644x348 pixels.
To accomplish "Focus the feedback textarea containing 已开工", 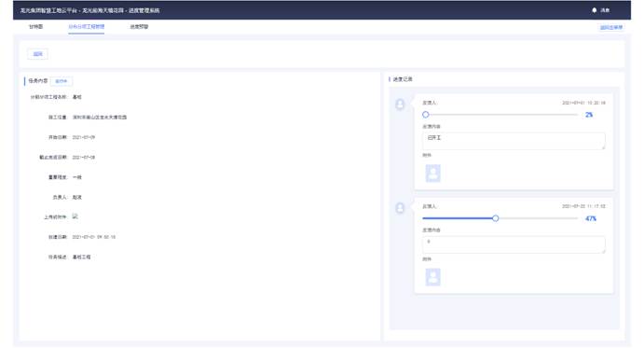I will point(514,141).
